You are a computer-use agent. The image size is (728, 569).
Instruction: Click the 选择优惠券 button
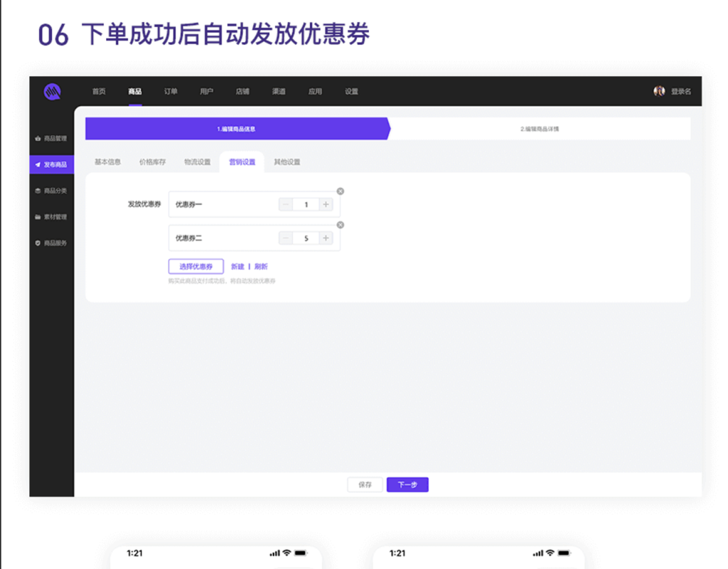coord(196,265)
